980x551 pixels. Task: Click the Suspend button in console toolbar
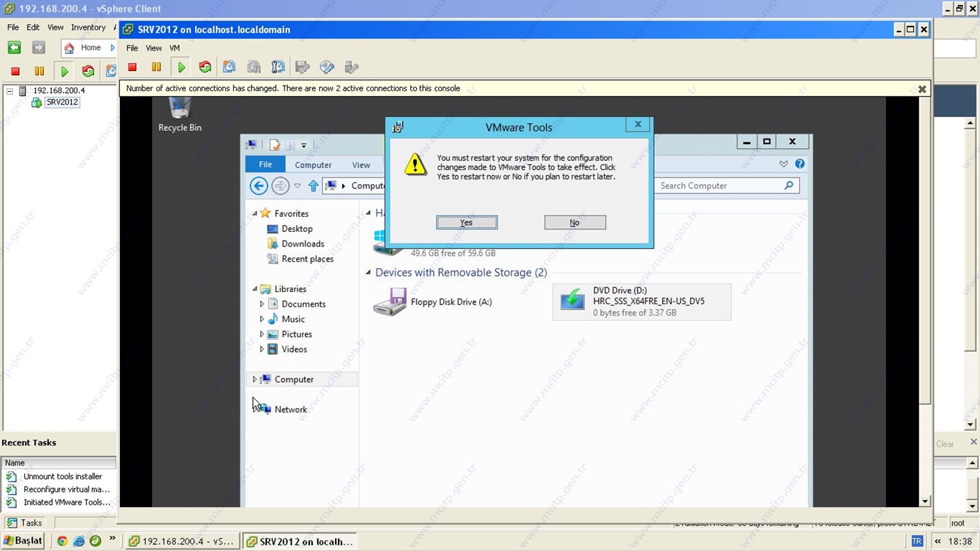[x=156, y=67]
